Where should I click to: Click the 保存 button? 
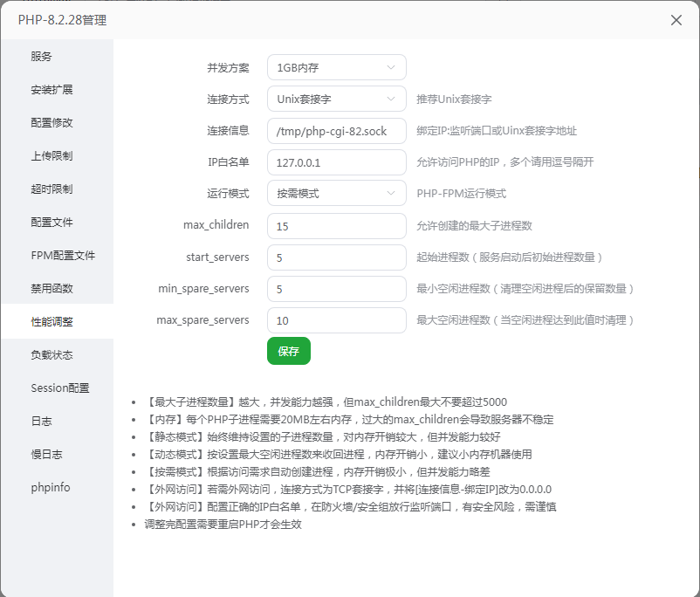[288, 351]
